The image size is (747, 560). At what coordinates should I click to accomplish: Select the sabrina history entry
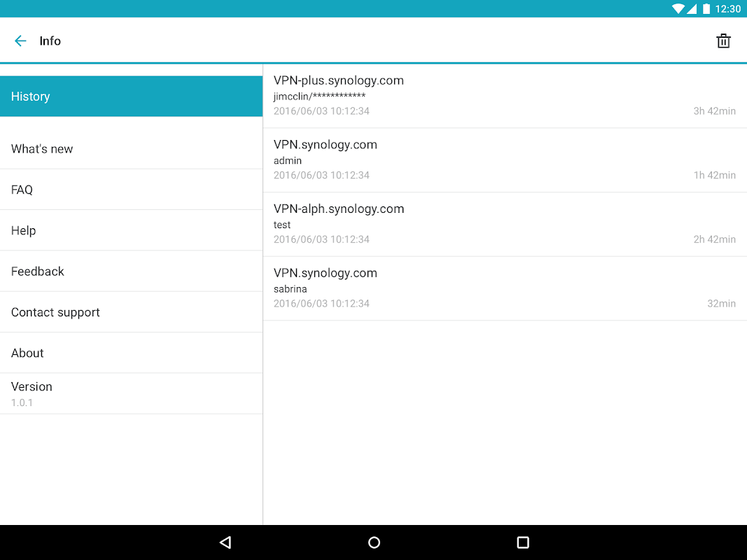point(505,288)
